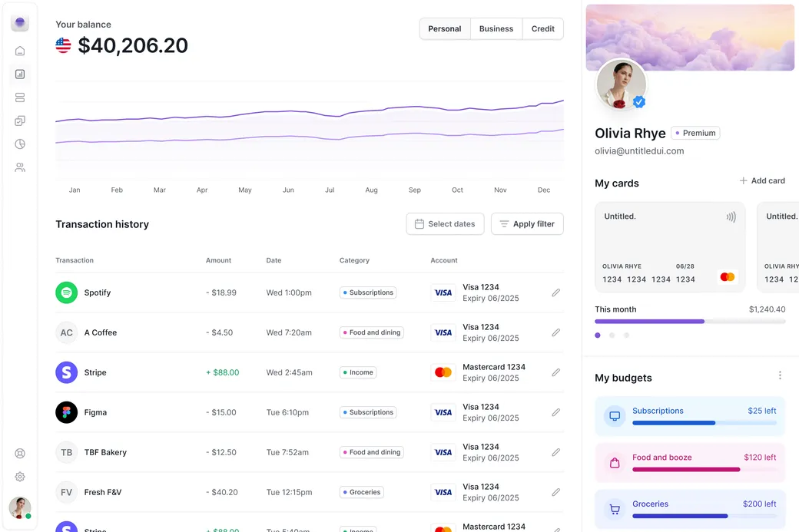Open the Subscriptions budget link
The height and width of the screenshot is (532, 799).
pos(658,411)
